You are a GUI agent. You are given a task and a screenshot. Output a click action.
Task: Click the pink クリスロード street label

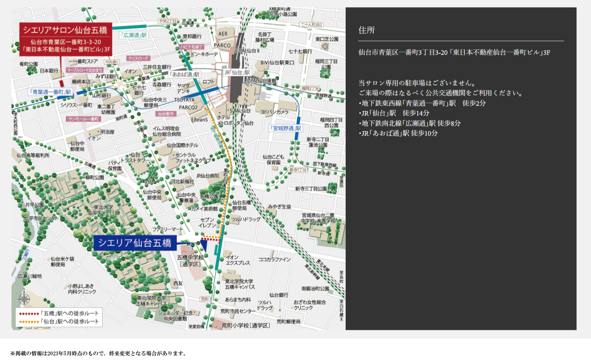click(138, 58)
